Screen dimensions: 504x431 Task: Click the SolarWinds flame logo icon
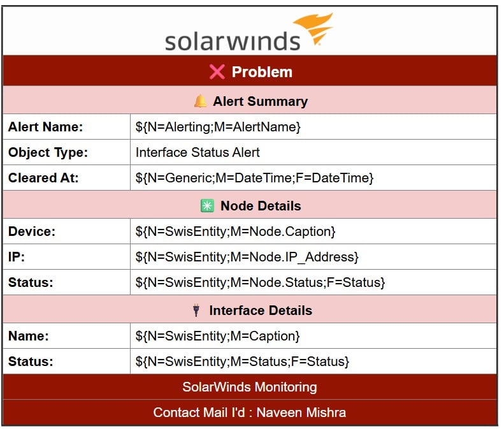313,28
